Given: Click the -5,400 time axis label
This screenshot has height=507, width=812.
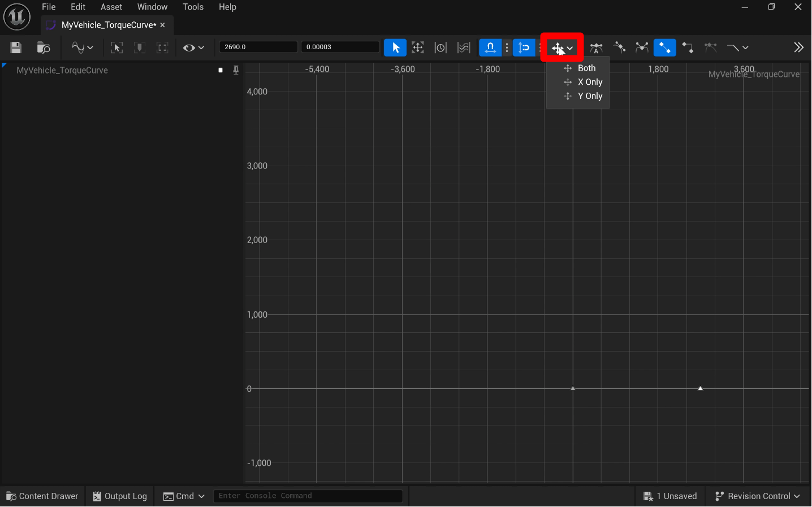Looking at the screenshot, I should pos(317,69).
